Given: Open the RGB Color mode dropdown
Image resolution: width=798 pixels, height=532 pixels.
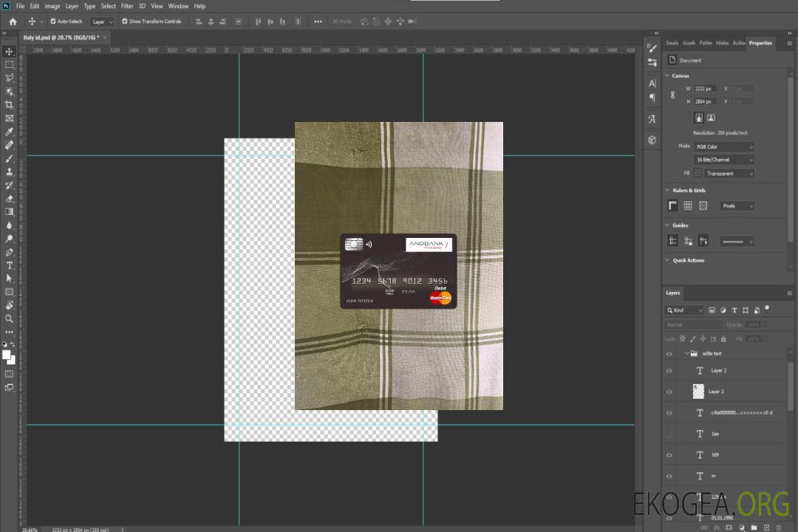Looking at the screenshot, I should (x=723, y=146).
